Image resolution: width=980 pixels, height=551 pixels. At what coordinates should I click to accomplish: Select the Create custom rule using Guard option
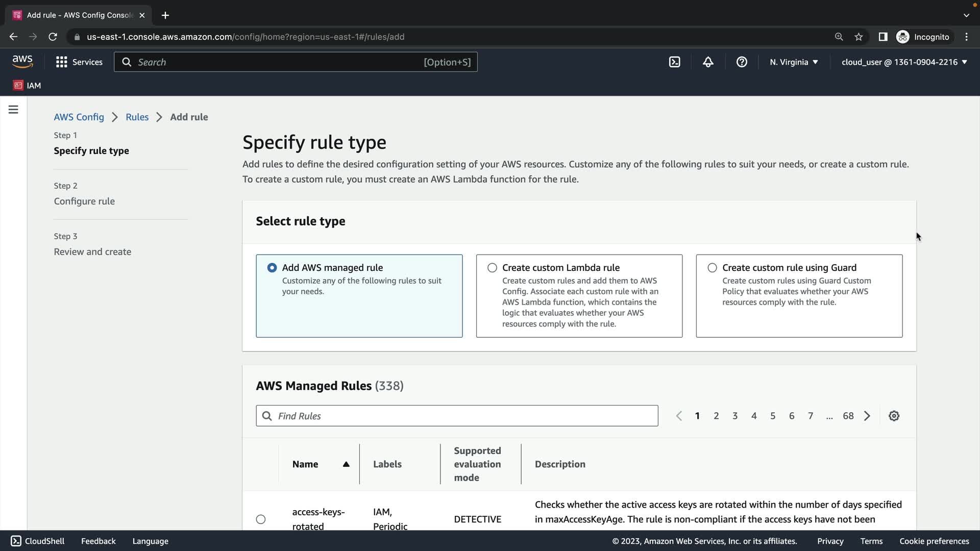coord(712,268)
